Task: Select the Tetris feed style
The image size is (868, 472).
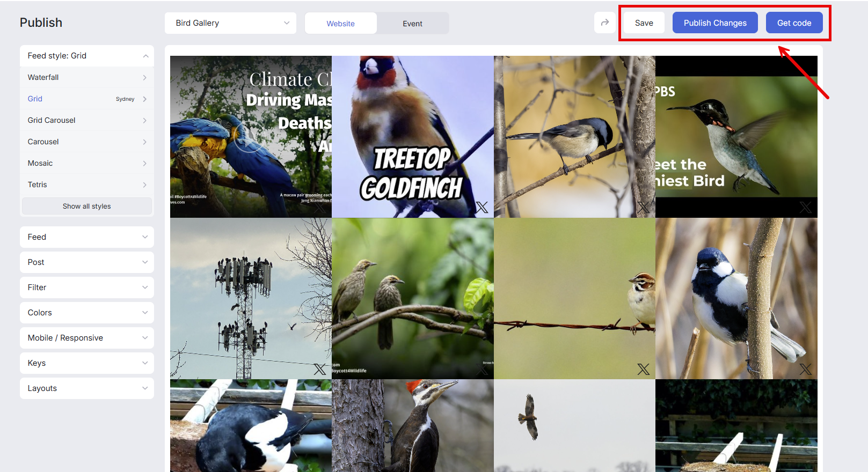Action: (x=87, y=185)
